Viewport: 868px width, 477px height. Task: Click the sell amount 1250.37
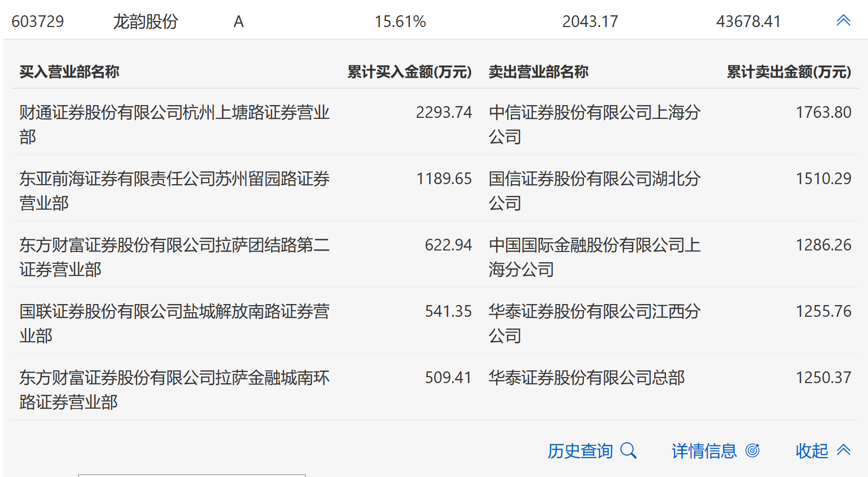pos(824,378)
